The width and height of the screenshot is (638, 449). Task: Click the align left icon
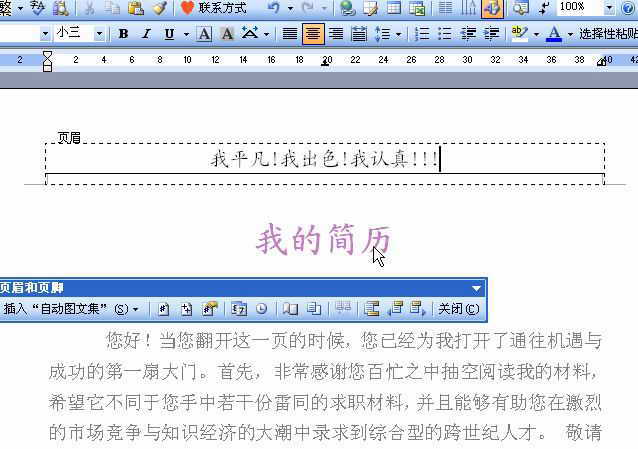290,34
